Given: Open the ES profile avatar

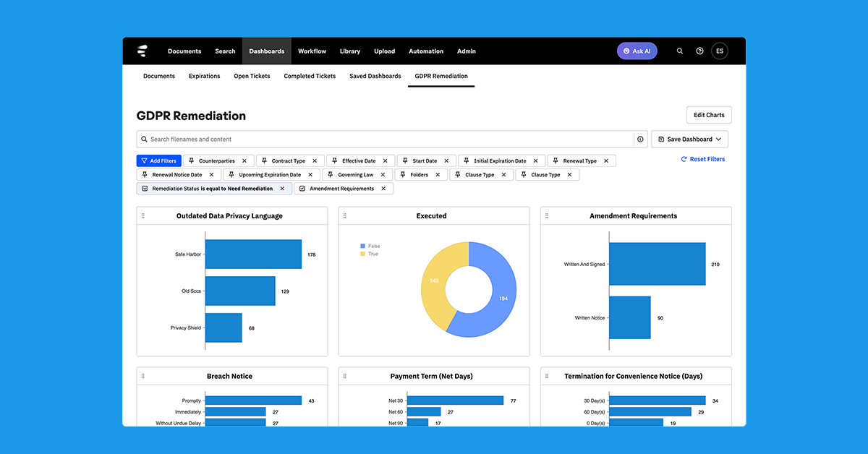Looking at the screenshot, I should point(720,51).
